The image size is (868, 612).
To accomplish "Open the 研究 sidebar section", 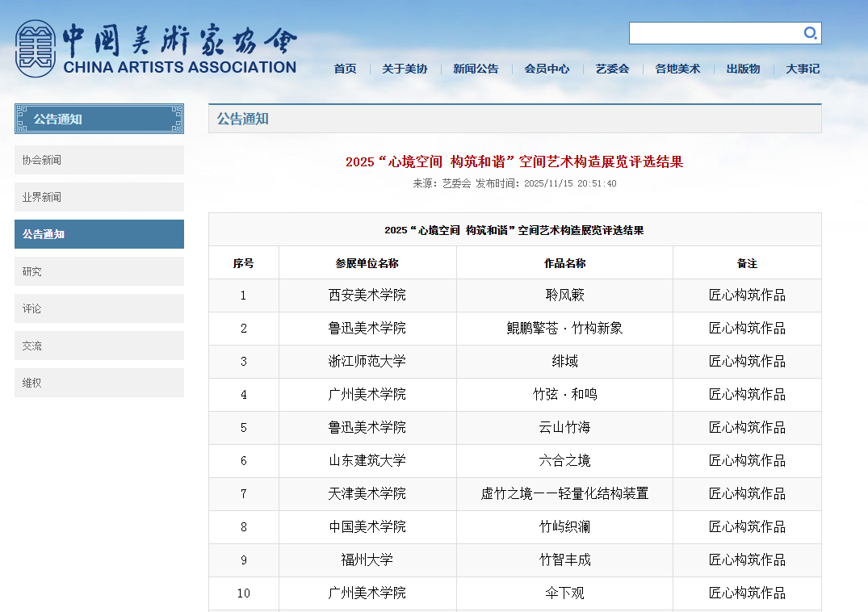I will pyautogui.click(x=99, y=271).
